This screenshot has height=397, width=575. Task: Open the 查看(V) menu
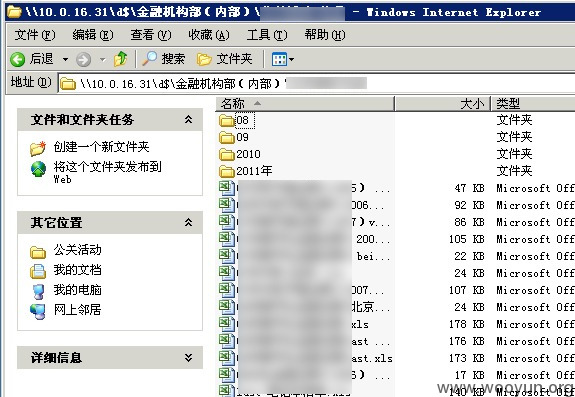click(x=151, y=35)
